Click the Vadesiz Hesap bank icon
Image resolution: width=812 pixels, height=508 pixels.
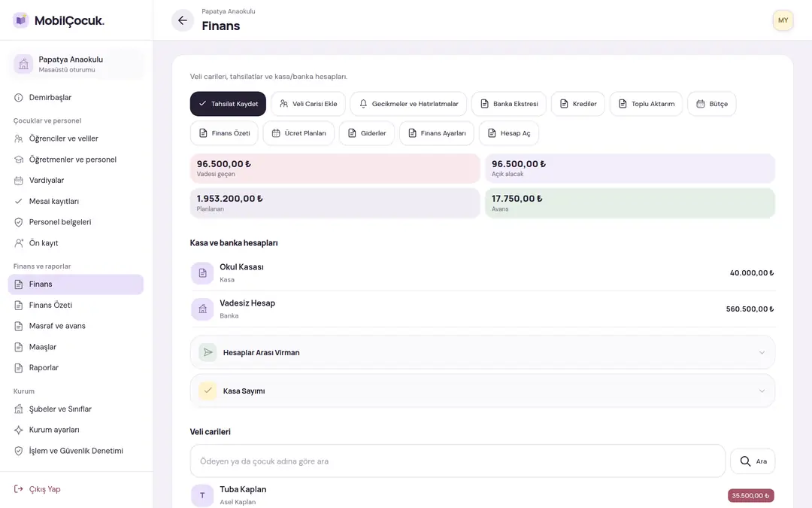click(x=202, y=309)
